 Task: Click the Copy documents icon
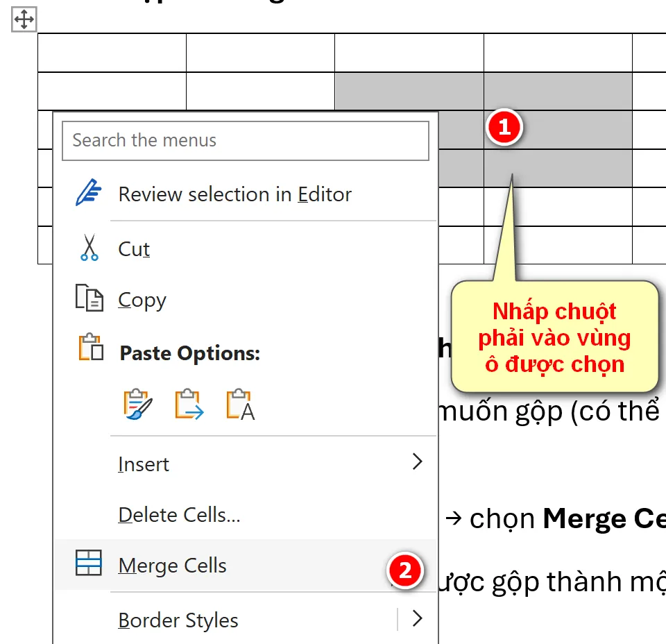coord(89,299)
